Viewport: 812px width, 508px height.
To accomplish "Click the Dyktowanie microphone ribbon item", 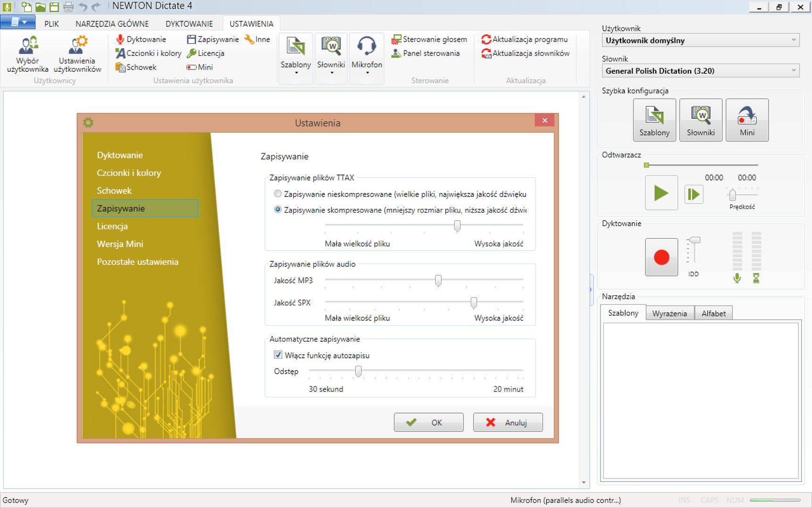I will point(141,39).
